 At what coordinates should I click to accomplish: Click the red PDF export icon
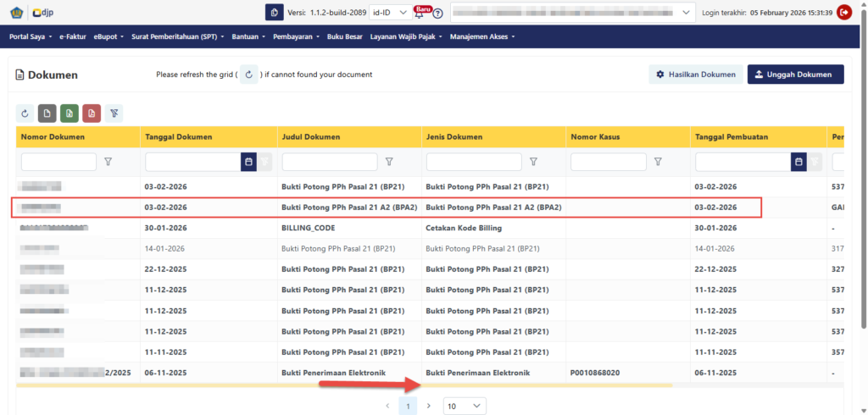coord(92,113)
